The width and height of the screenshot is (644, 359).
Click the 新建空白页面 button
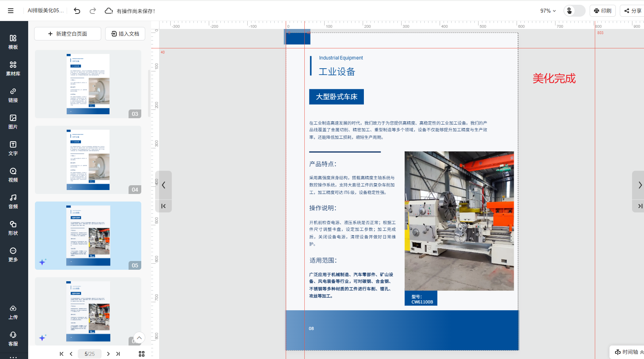[67, 34]
